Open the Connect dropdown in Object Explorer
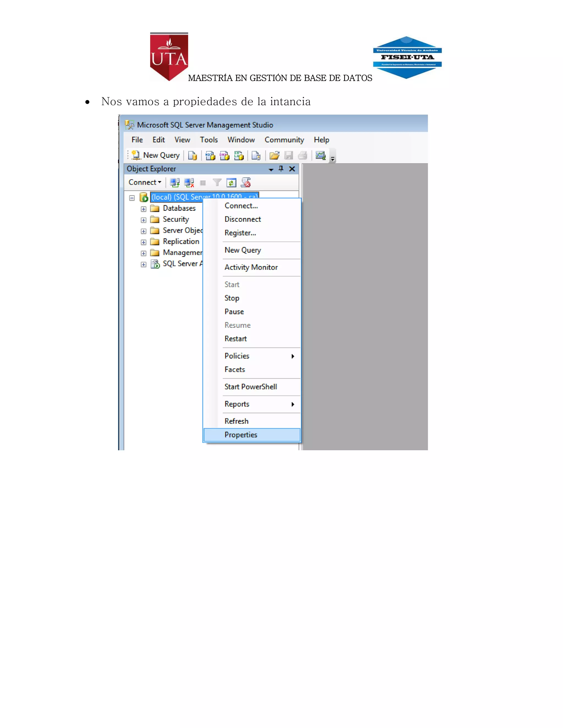 point(145,182)
